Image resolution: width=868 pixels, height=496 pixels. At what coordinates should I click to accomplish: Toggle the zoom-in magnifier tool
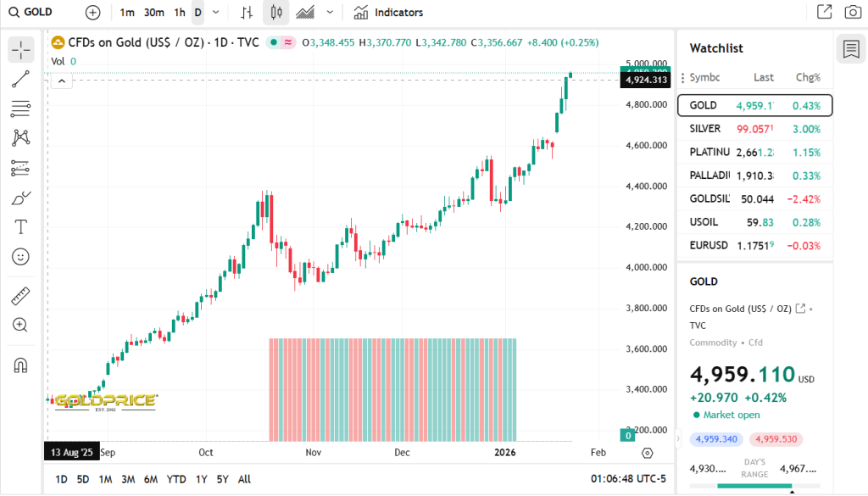point(20,325)
